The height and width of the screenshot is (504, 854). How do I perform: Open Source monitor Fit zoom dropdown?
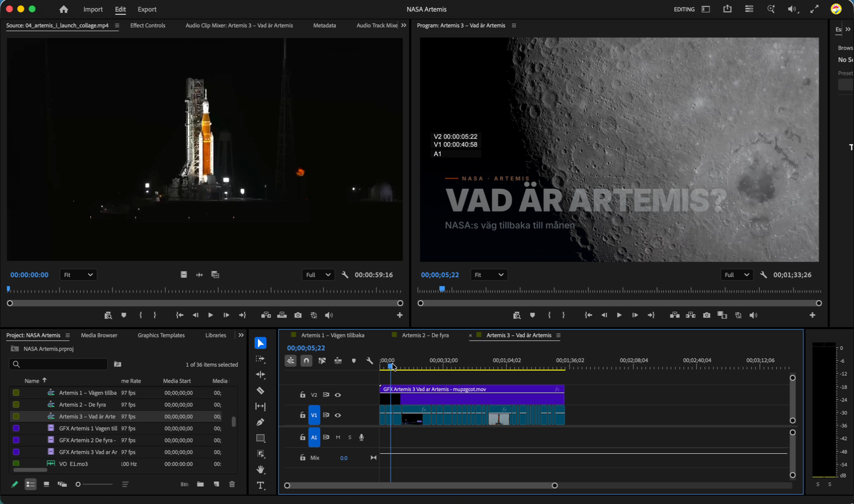tap(78, 275)
